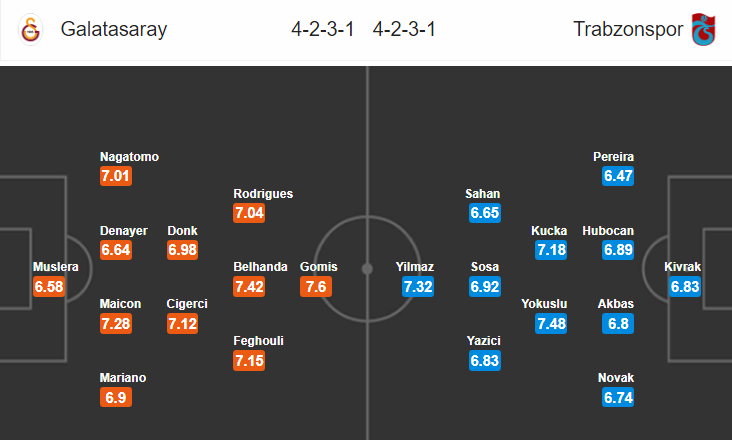Select Gomis rating badge 7.6
The image size is (732, 440).
[316, 286]
